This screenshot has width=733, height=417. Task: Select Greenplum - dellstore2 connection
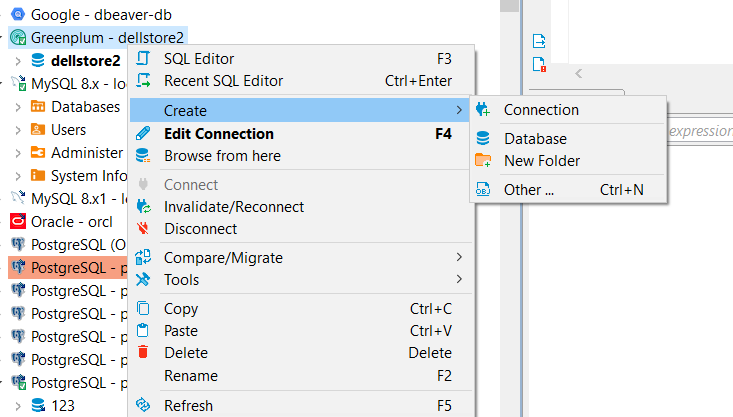pos(107,37)
